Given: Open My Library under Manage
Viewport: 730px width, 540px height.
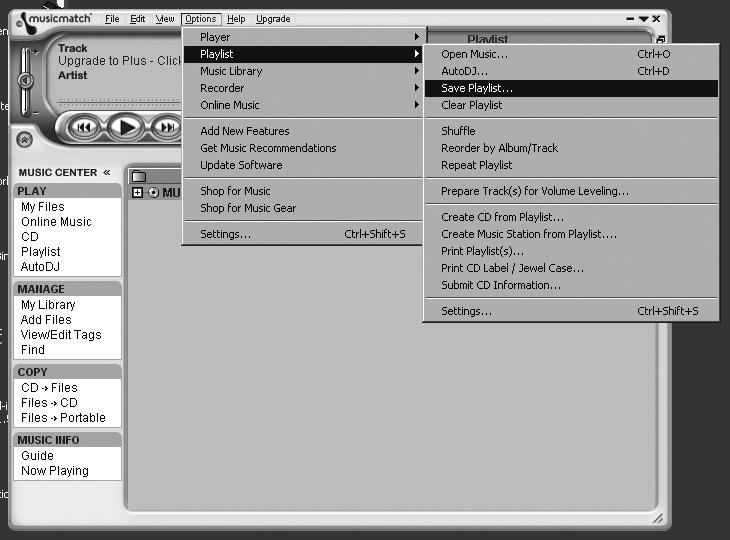Looking at the screenshot, I should pos(48,305).
